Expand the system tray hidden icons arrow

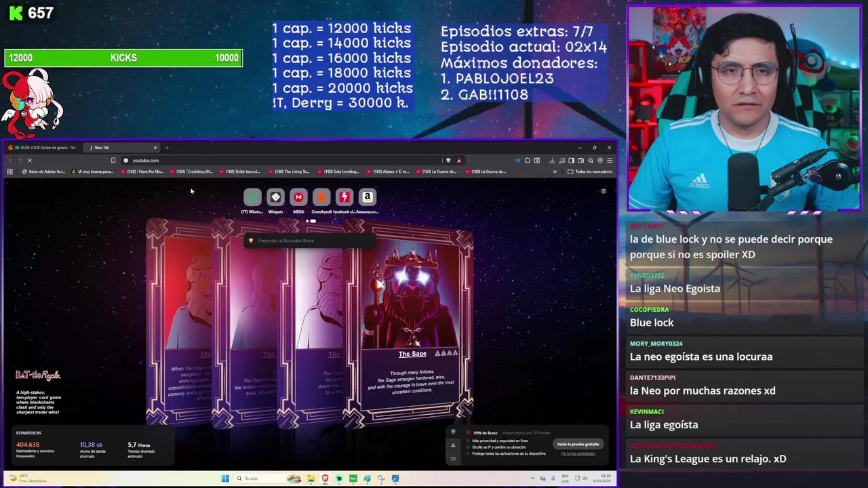click(x=532, y=479)
